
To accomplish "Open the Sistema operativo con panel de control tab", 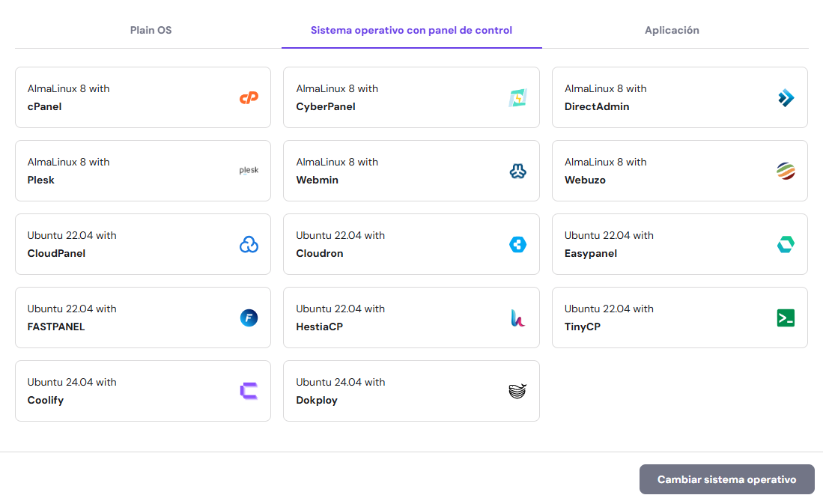I will [412, 31].
